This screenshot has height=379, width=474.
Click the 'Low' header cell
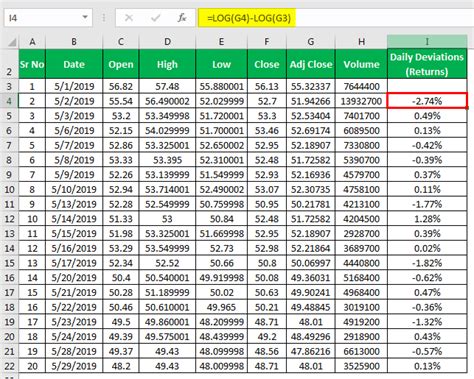[x=221, y=64]
